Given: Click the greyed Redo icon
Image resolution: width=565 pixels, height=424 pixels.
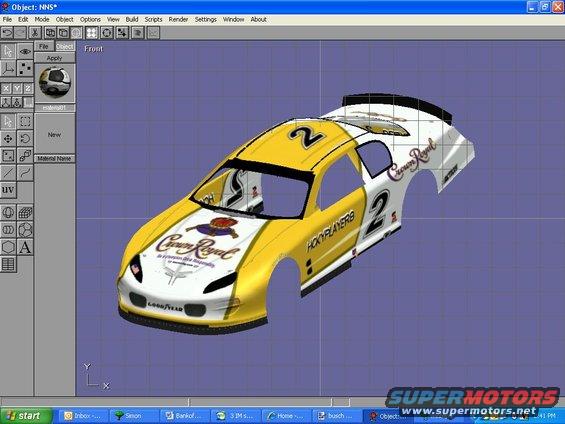Looking at the screenshot, I should click(20, 33).
